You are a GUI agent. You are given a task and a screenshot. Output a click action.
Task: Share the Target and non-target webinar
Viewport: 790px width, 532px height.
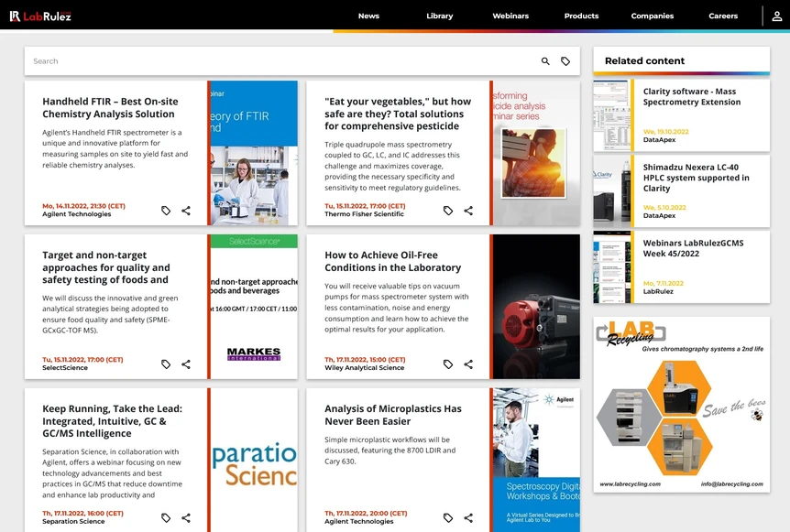(186, 364)
